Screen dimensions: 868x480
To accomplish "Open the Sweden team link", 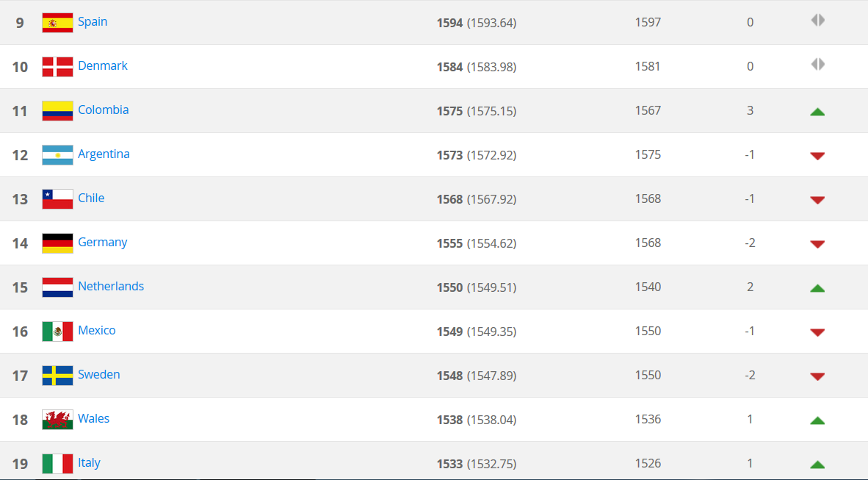I will coord(99,374).
